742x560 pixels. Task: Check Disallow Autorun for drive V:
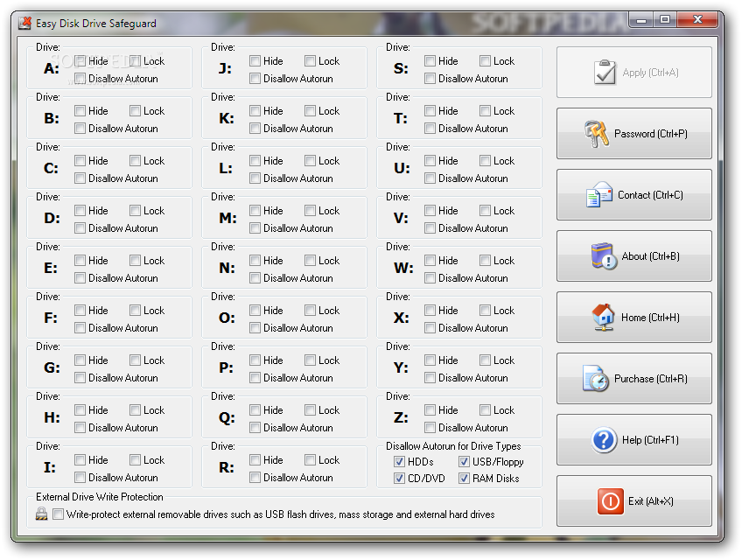430,228
